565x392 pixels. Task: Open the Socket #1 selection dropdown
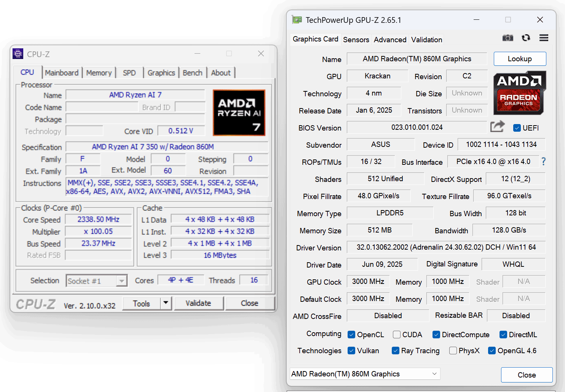(96, 281)
